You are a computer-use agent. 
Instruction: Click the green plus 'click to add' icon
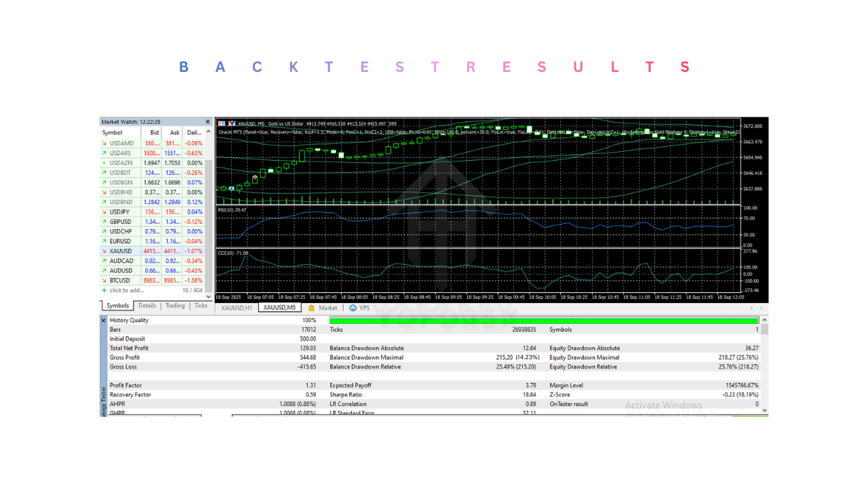click(104, 290)
